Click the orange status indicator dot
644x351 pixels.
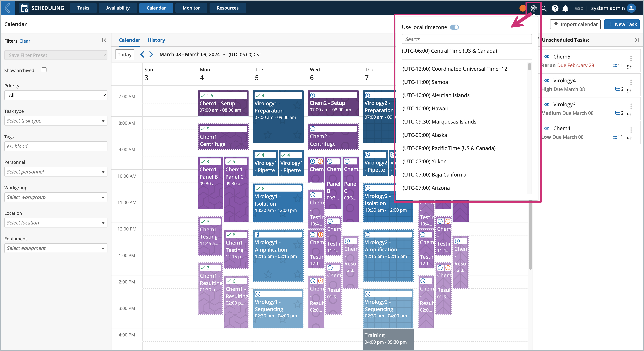(x=522, y=8)
